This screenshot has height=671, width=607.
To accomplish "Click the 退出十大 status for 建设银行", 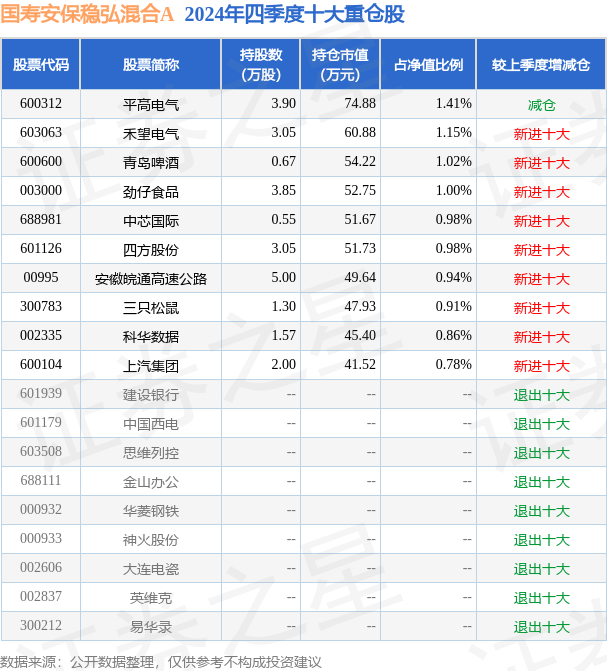I will [x=541, y=395].
